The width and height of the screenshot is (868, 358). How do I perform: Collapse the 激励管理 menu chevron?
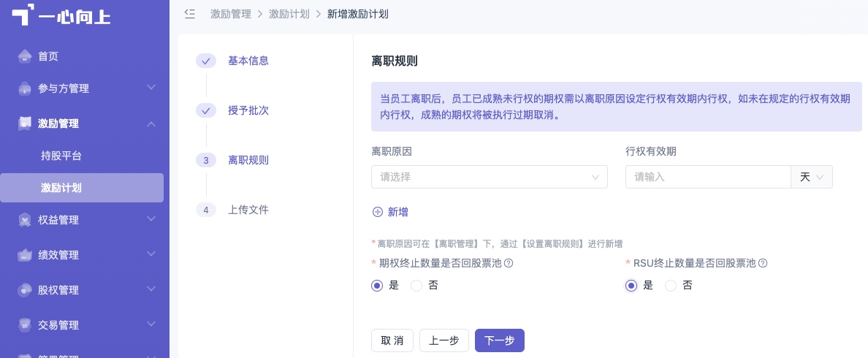[151, 123]
